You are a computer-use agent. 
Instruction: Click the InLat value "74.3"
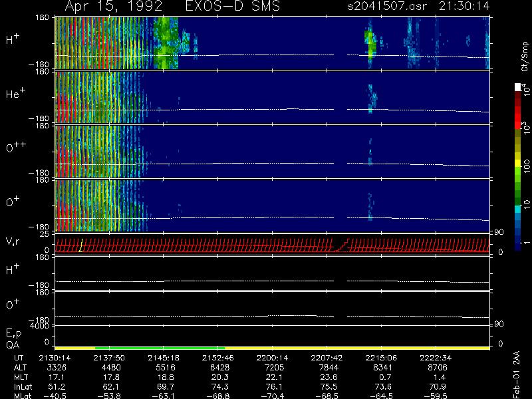point(219,386)
